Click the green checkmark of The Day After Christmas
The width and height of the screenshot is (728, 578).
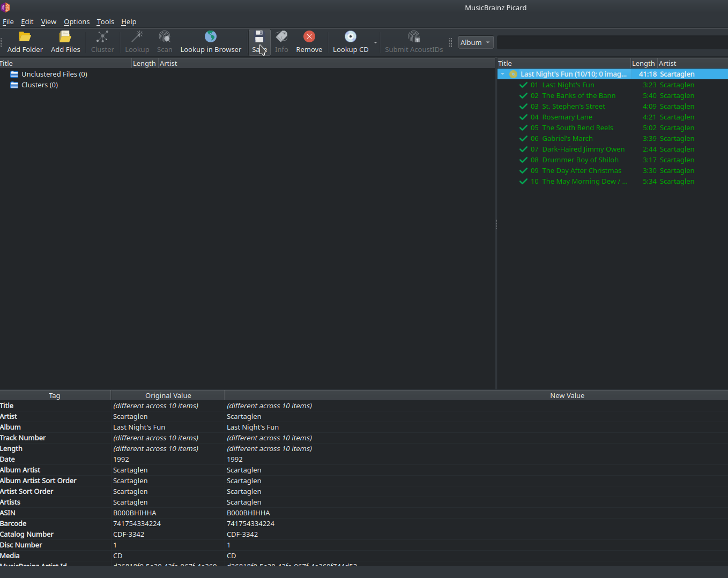524,171
